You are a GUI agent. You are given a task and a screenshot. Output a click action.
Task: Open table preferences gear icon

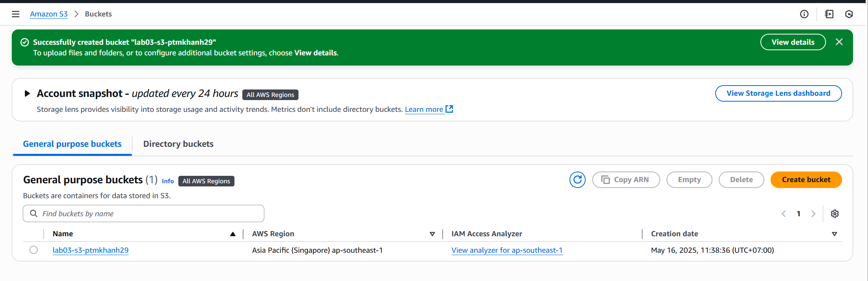pyautogui.click(x=835, y=213)
